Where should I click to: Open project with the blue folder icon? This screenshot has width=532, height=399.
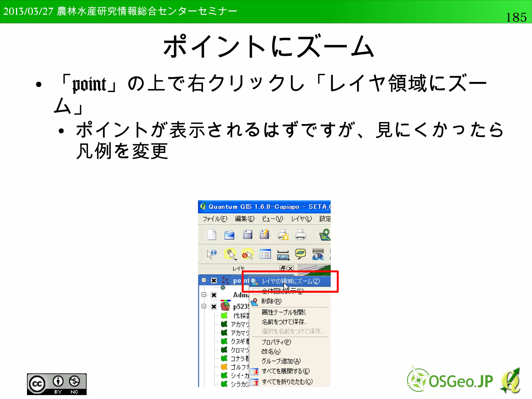pos(229,235)
